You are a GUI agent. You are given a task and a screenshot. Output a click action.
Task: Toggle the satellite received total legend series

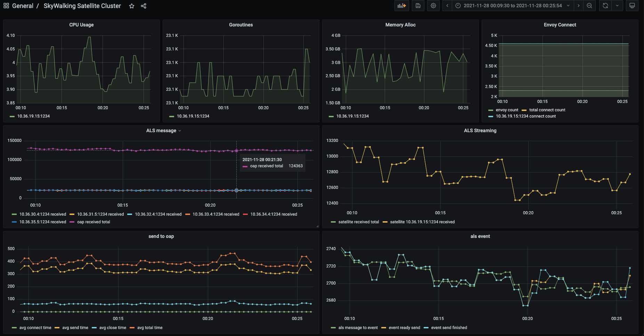pos(359,222)
